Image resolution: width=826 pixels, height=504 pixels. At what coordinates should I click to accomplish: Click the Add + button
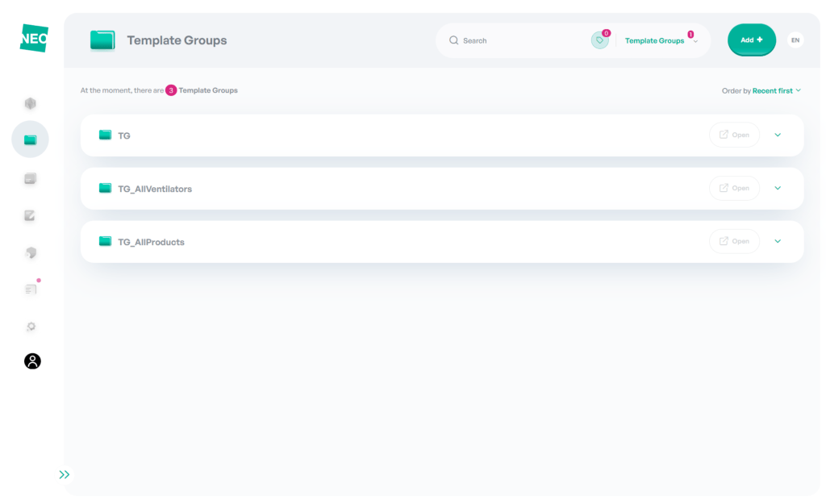click(751, 40)
